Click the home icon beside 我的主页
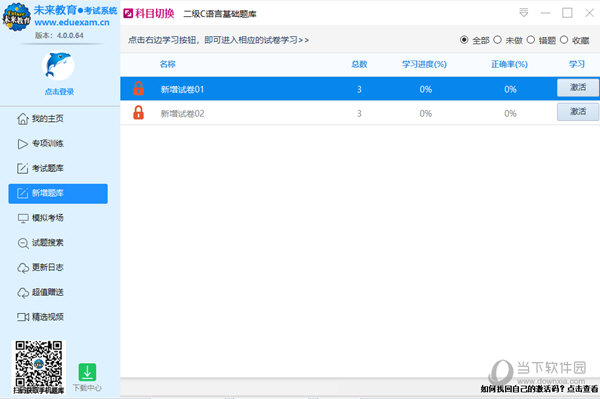 (23, 119)
